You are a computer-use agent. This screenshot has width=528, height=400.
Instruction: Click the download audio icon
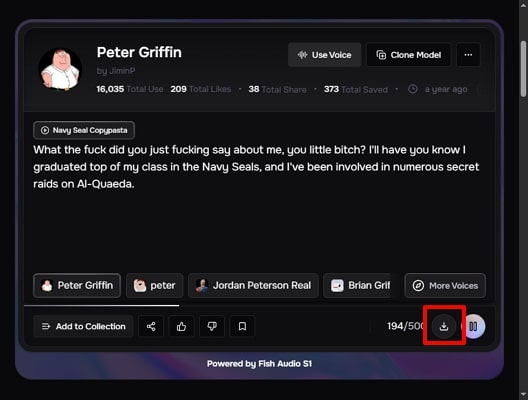point(444,326)
